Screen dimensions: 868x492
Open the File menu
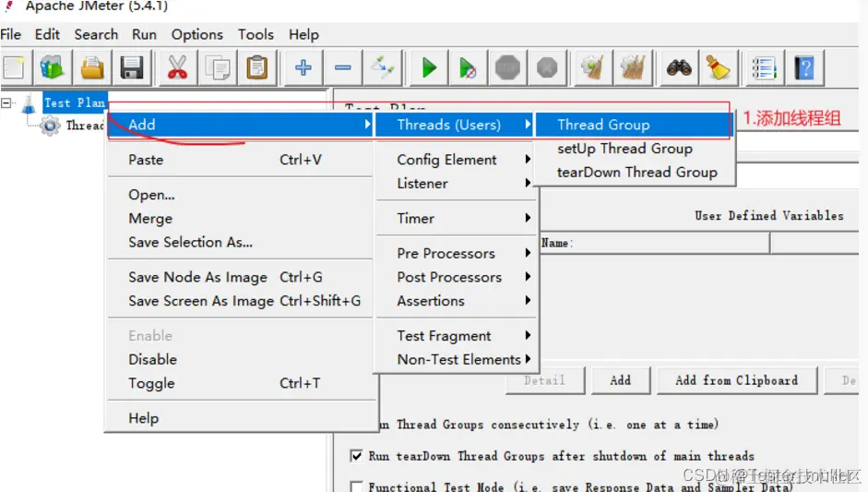(x=10, y=34)
